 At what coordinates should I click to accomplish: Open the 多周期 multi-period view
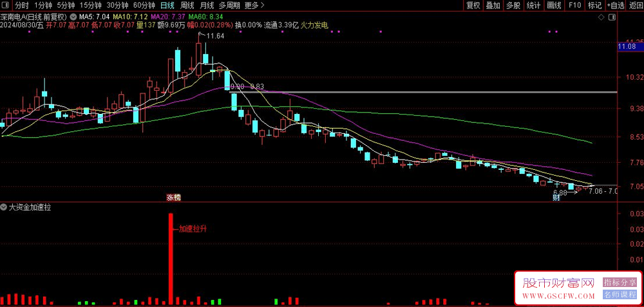(x=229, y=5)
